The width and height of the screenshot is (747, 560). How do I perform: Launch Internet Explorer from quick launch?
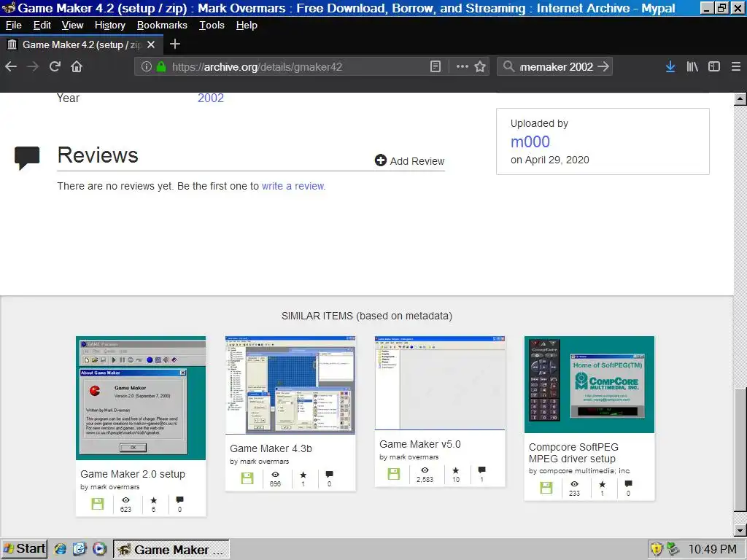(60, 549)
